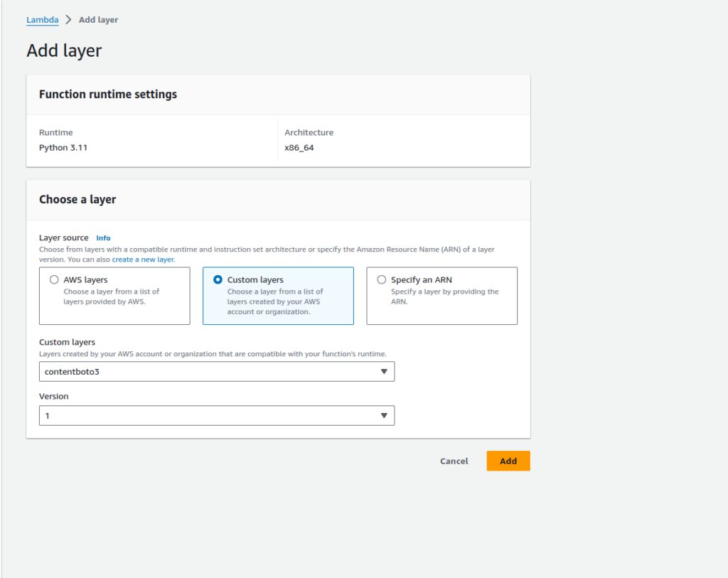Click the Info link beside Layer source
The height and width of the screenshot is (578, 728).
103,238
